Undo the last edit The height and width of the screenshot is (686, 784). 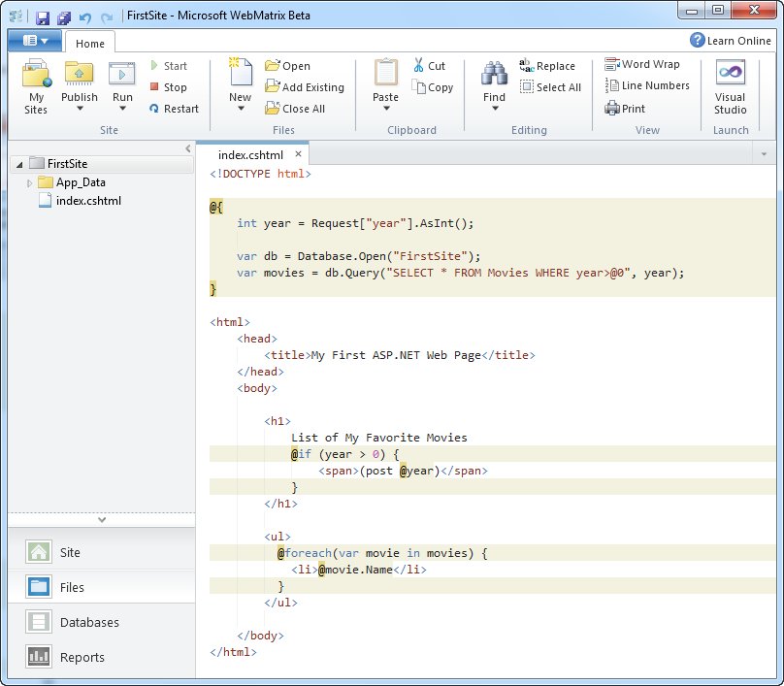click(x=85, y=18)
